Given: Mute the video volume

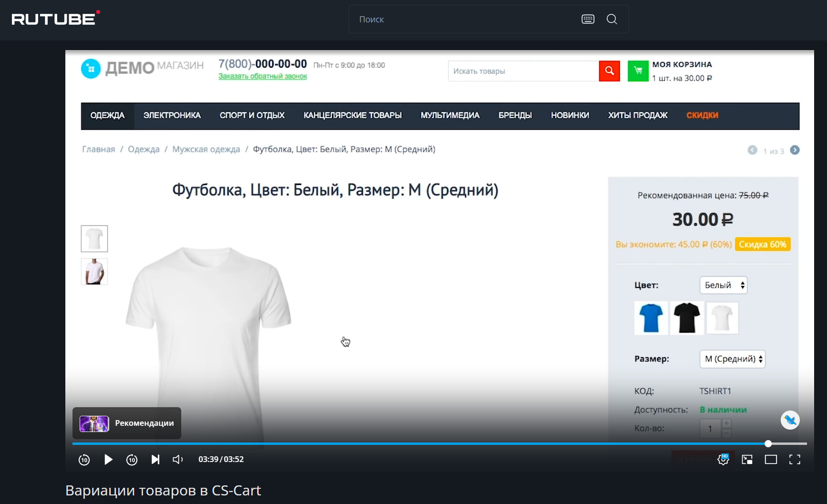Looking at the screenshot, I should click(x=178, y=459).
